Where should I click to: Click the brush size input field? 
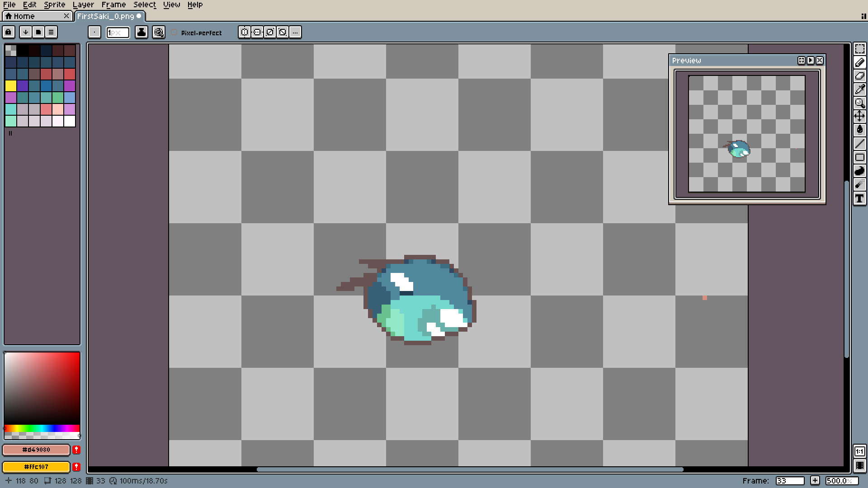coord(118,33)
